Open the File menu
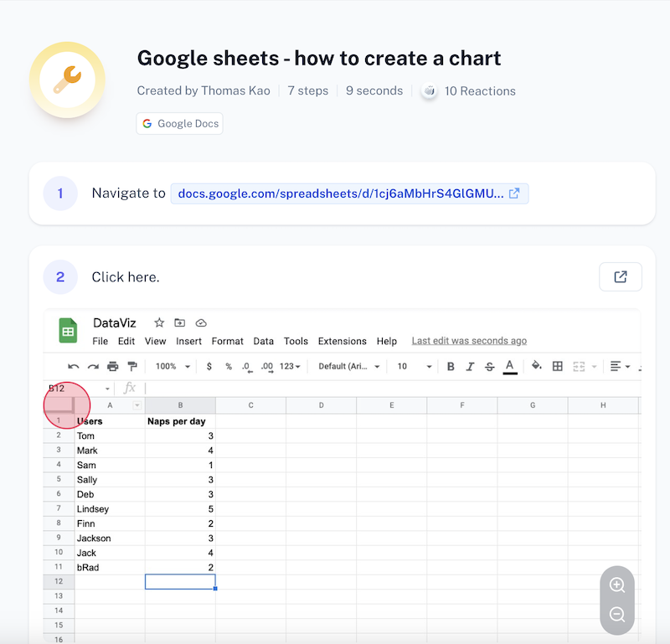The height and width of the screenshot is (644, 670). (x=100, y=341)
